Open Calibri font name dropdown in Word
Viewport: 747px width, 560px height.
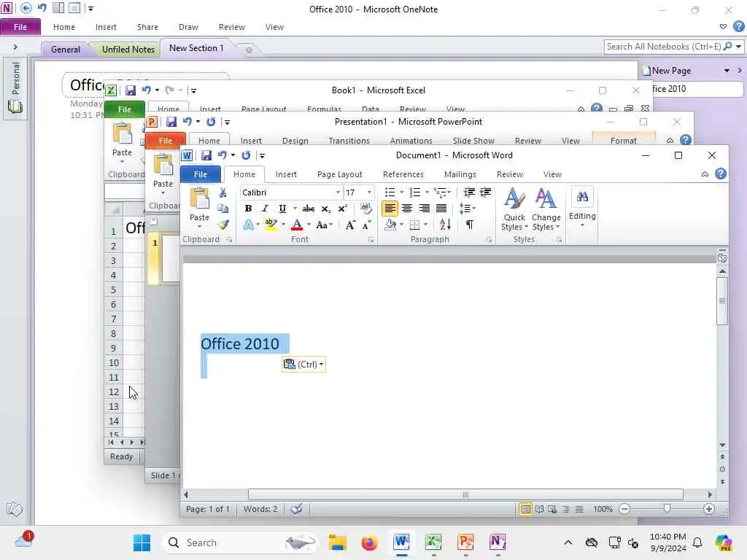[338, 192]
